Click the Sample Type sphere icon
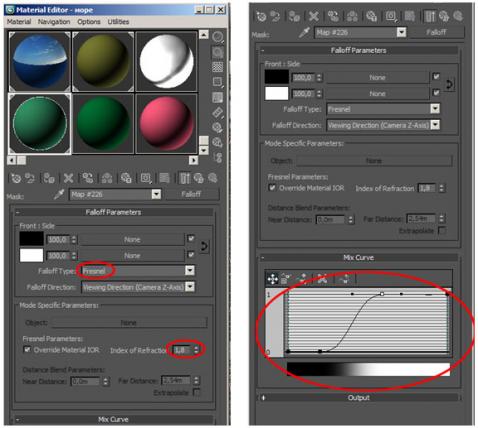This screenshot has width=478, height=428. click(x=218, y=37)
